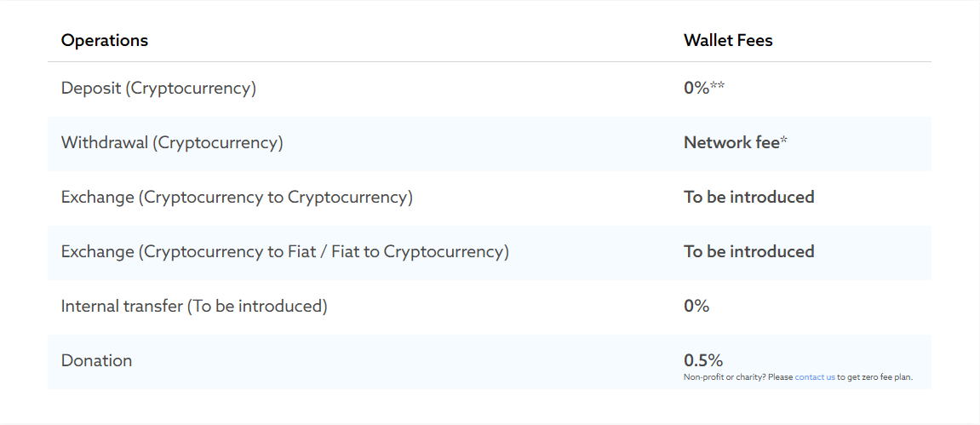Screen dimensions: 980x425
Task: Select the Withdrawal (Cryptocurrency) row label
Action: coord(172,142)
